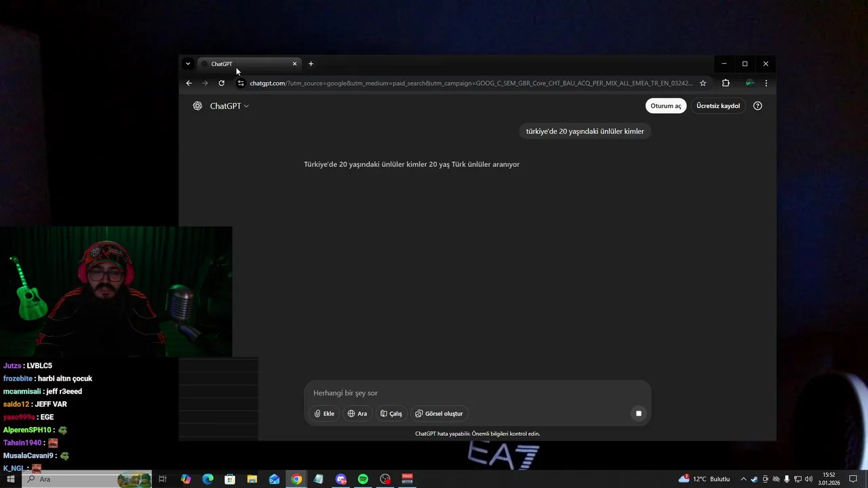Image resolution: width=868 pixels, height=488 pixels.
Task: Open the Windows Start menu
Action: (11, 479)
